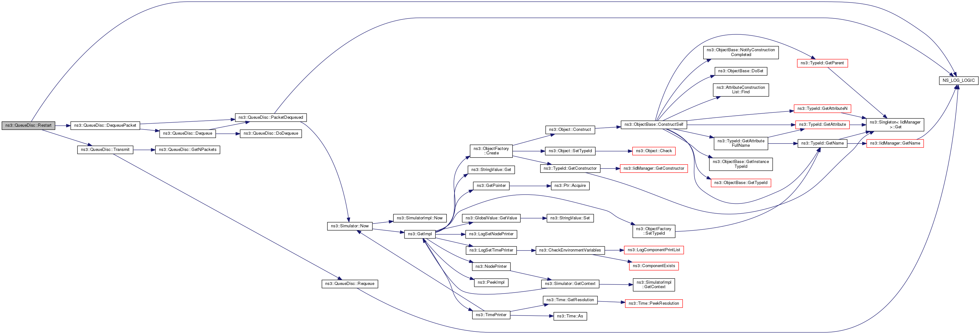Click the NS_LOG_LOGIC node
The width and height of the screenshot is (980, 334).
(958, 81)
